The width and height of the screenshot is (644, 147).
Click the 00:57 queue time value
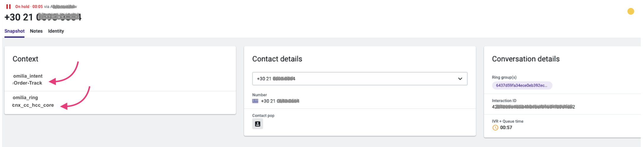pyautogui.click(x=506, y=128)
